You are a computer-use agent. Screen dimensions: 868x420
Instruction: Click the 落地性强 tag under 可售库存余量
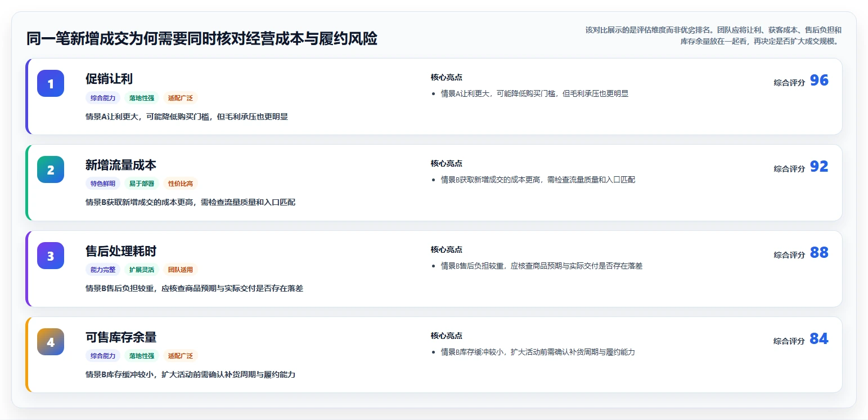point(142,356)
